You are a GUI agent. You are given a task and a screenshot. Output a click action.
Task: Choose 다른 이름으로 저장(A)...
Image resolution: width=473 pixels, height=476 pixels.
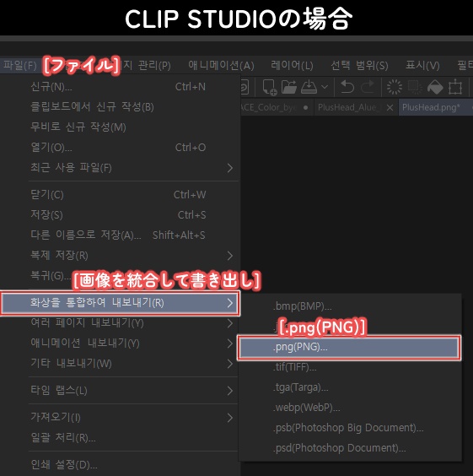click(x=120, y=235)
